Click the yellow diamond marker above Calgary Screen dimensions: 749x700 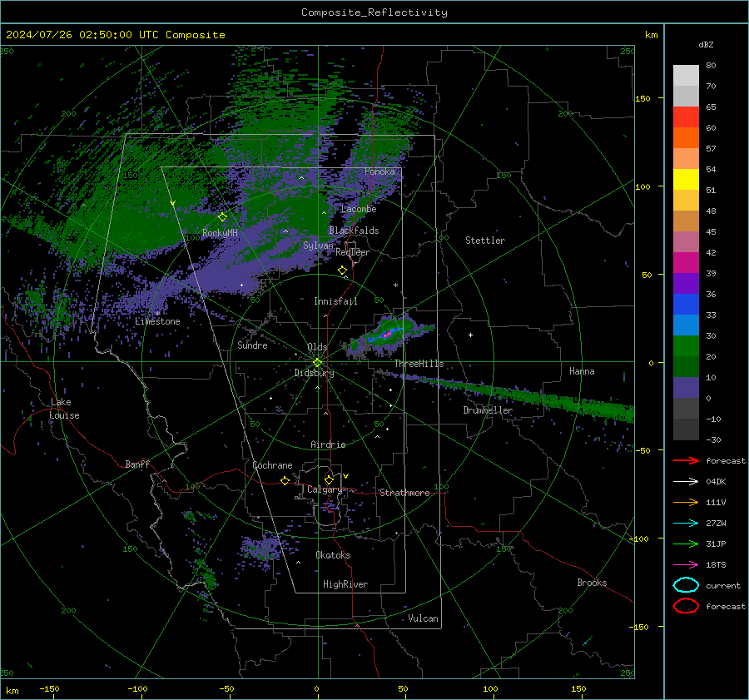329,479
